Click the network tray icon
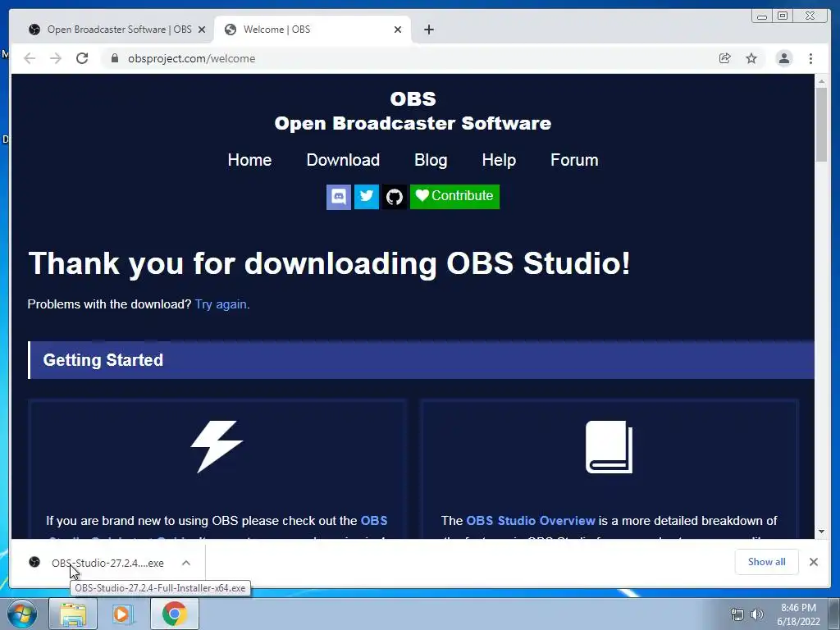840x630 pixels. pos(737,614)
